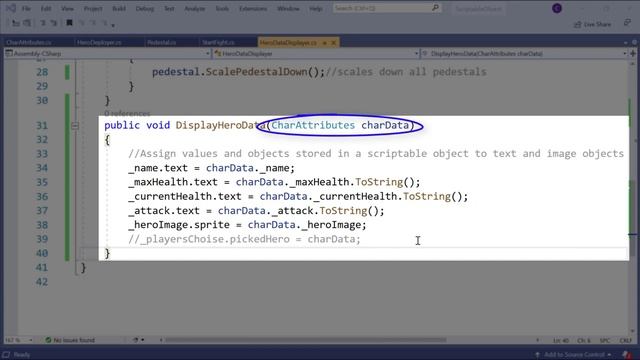Collapse the DisplayHeroData method outline
The image size is (640, 360).
coord(75,126)
